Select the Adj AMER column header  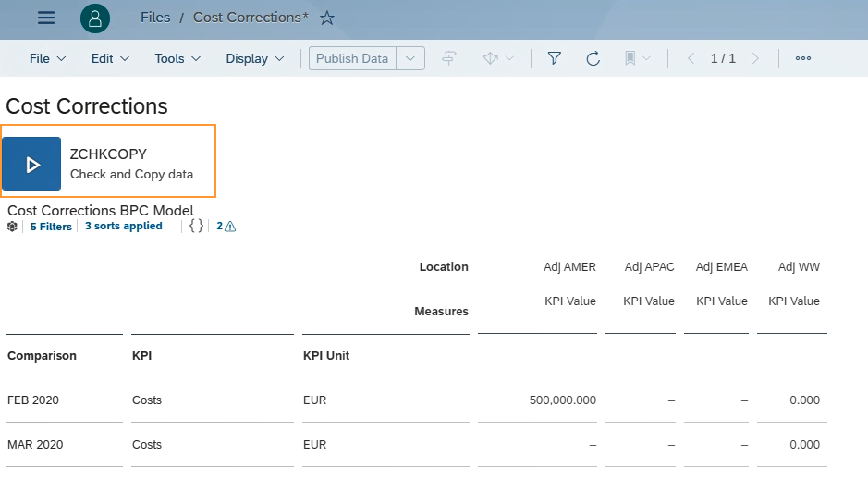click(x=569, y=267)
